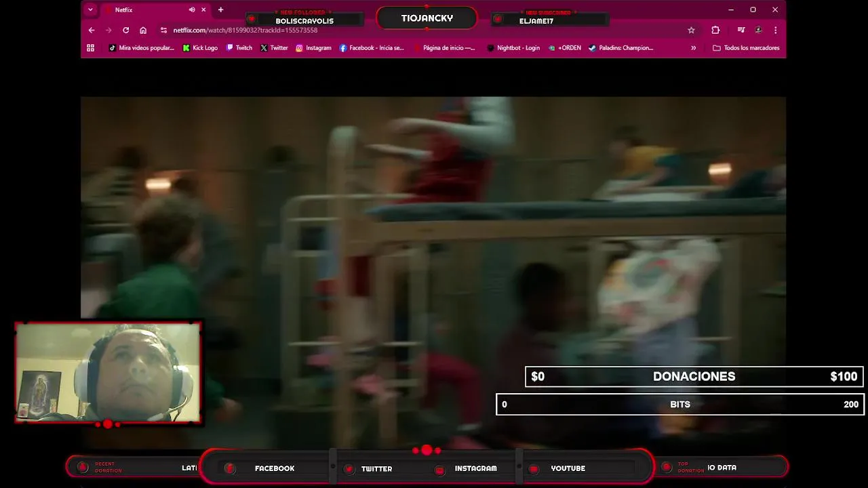Open the Todos los marcadores folder

tap(746, 48)
